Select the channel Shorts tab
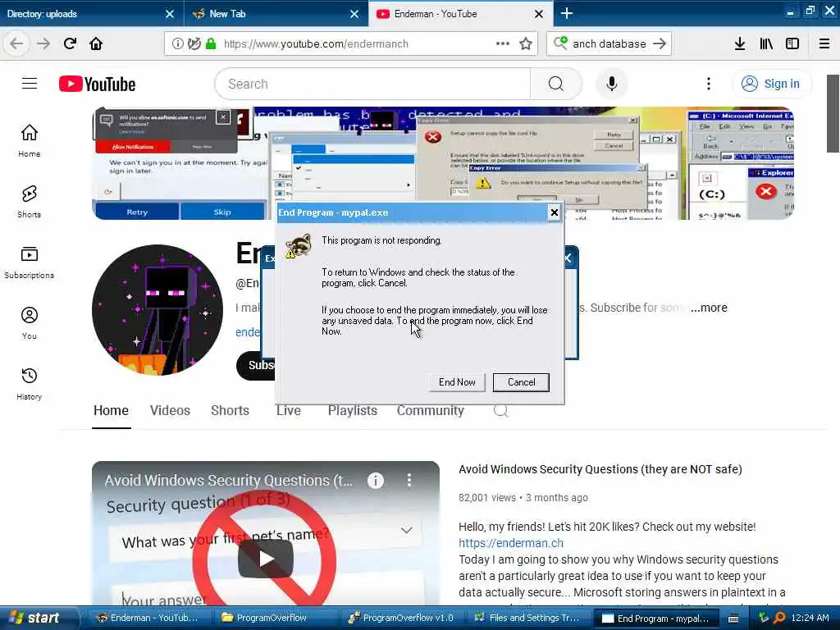Viewport: 840px width, 630px height. [x=230, y=410]
